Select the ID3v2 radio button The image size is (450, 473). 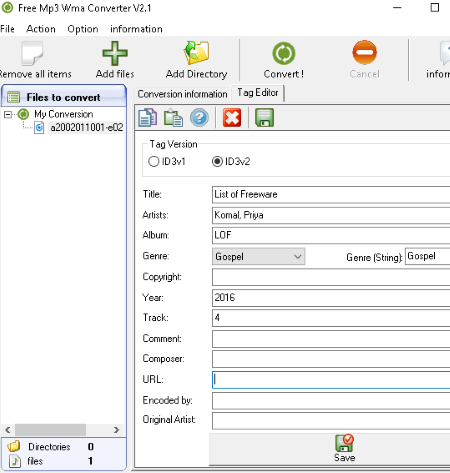pyautogui.click(x=217, y=162)
